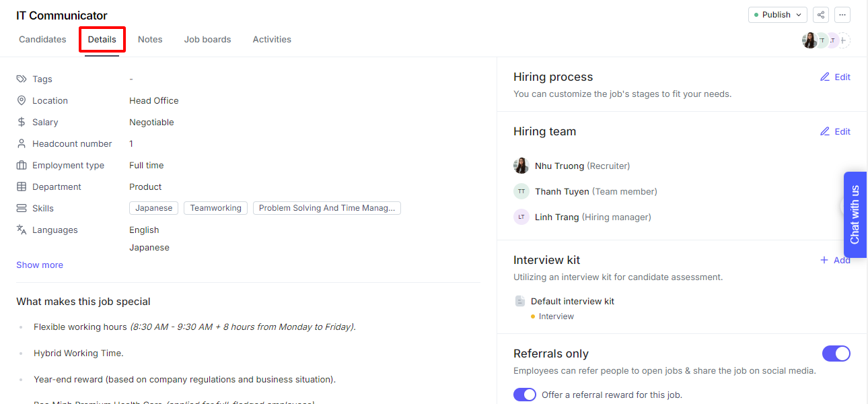This screenshot has width=868, height=404.
Task: Disable the Referrals only toggle
Action: 836,353
